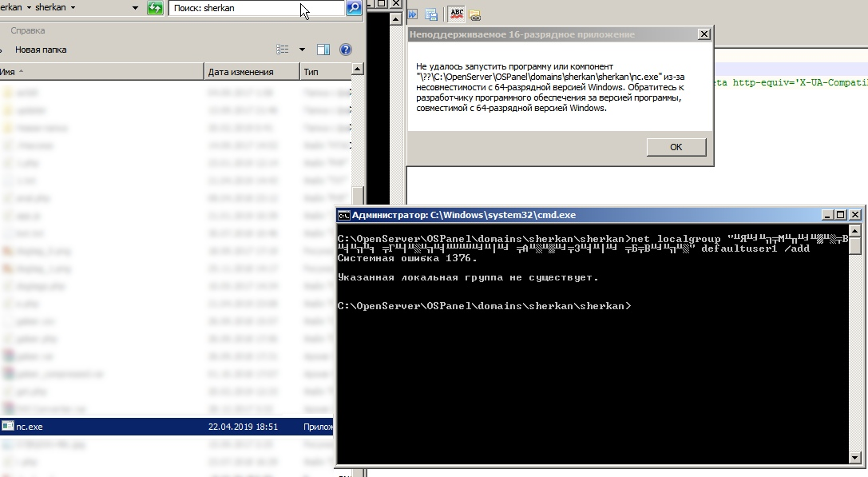Click the change view icon in Explorer
The height and width of the screenshot is (477, 868).
(283, 50)
